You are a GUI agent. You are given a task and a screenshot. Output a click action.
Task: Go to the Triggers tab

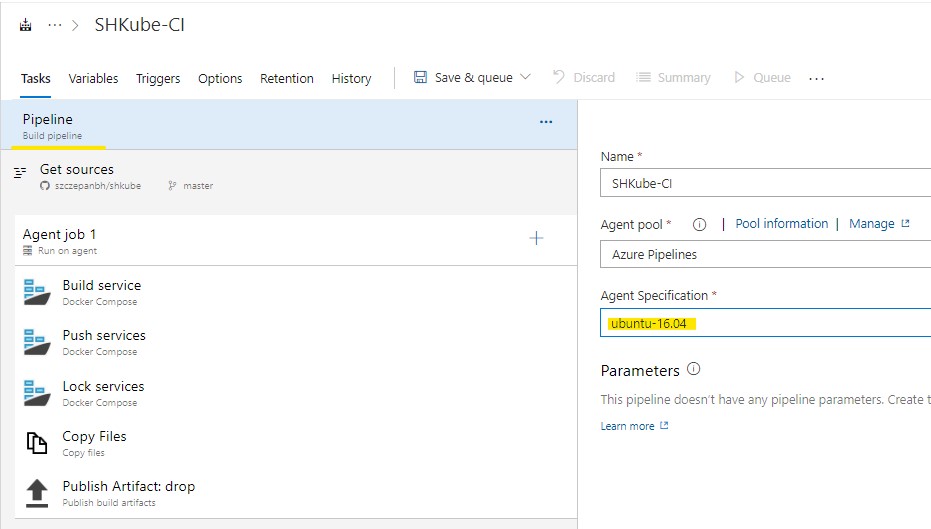[158, 78]
